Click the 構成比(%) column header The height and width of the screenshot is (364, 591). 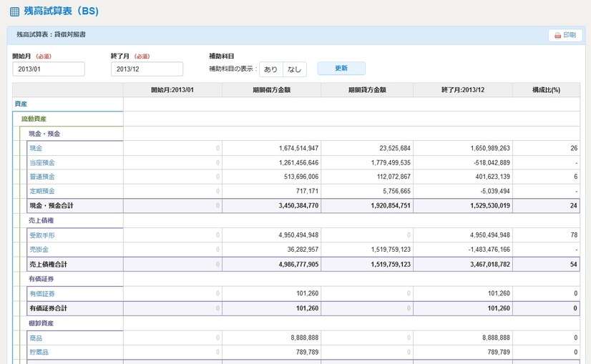(x=545, y=90)
